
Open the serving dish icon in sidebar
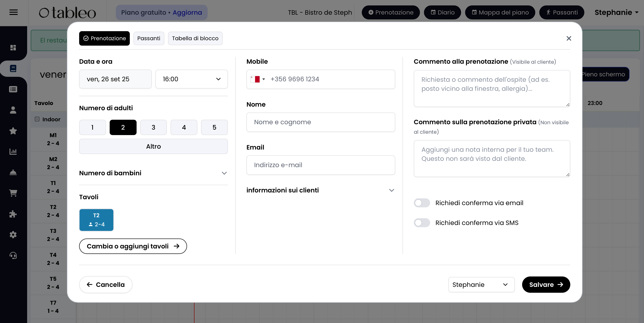tap(13, 172)
